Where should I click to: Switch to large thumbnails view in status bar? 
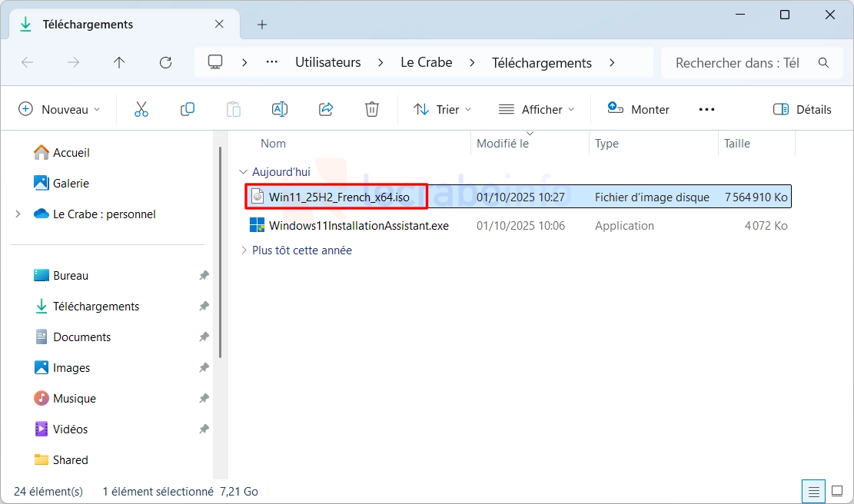(x=837, y=491)
